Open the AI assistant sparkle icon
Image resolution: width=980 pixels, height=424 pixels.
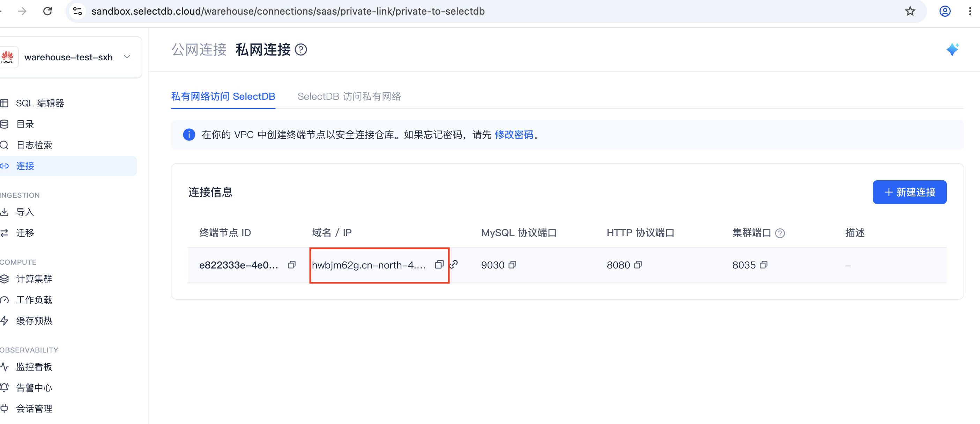(x=952, y=50)
